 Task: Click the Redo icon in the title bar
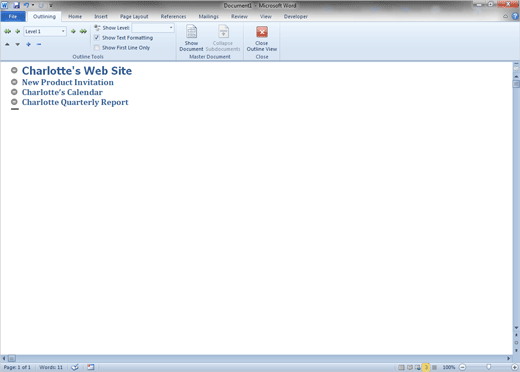[x=41, y=5]
